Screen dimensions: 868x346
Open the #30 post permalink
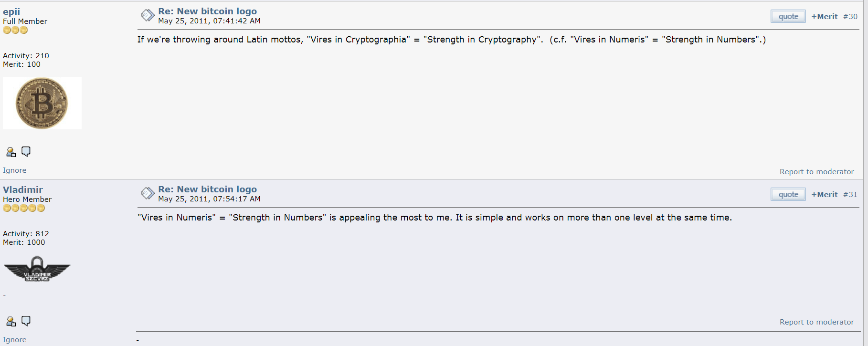pyautogui.click(x=850, y=17)
